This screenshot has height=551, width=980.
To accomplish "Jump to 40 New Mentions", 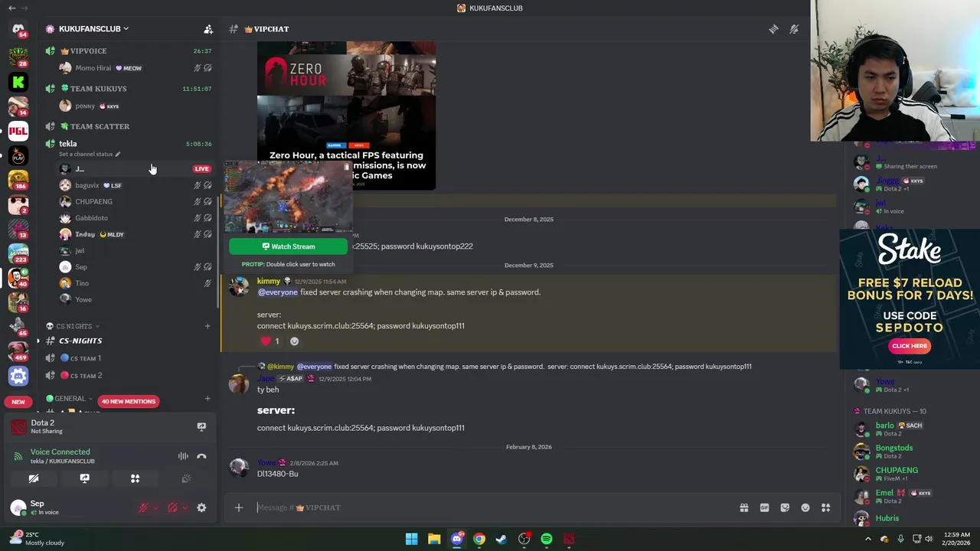I will (x=129, y=401).
